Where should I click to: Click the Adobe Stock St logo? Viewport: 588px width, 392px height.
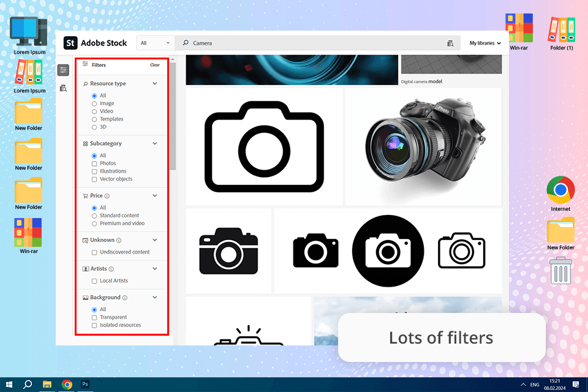[70, 43]
